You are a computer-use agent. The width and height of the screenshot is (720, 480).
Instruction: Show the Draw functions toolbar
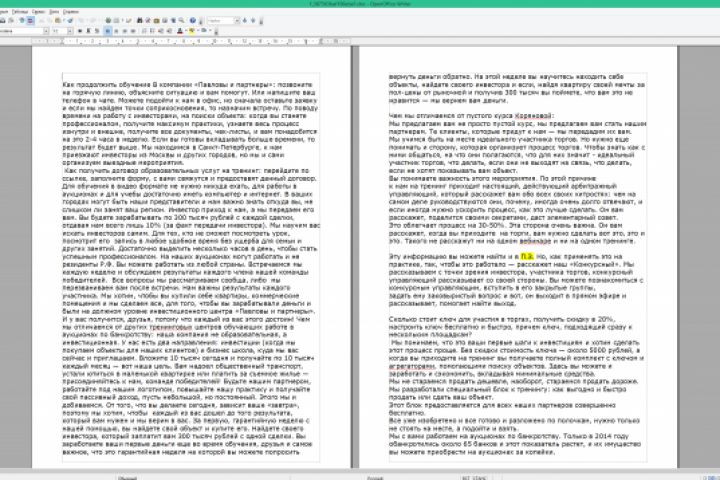(129, 21)
